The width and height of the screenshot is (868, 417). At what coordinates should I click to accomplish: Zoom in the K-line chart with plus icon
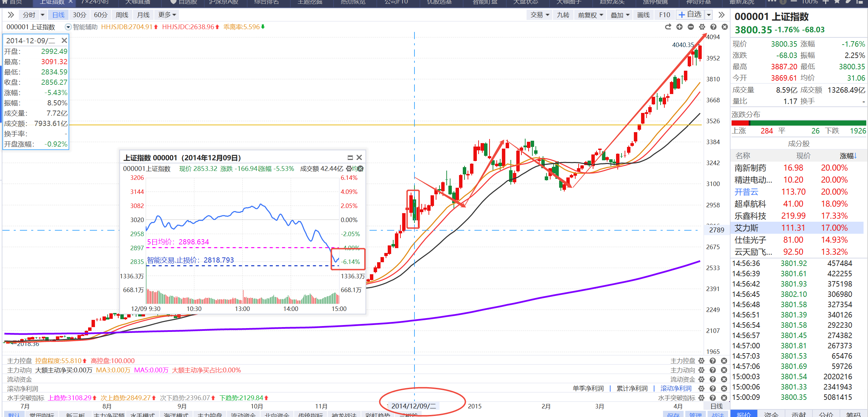coord(679,27)
